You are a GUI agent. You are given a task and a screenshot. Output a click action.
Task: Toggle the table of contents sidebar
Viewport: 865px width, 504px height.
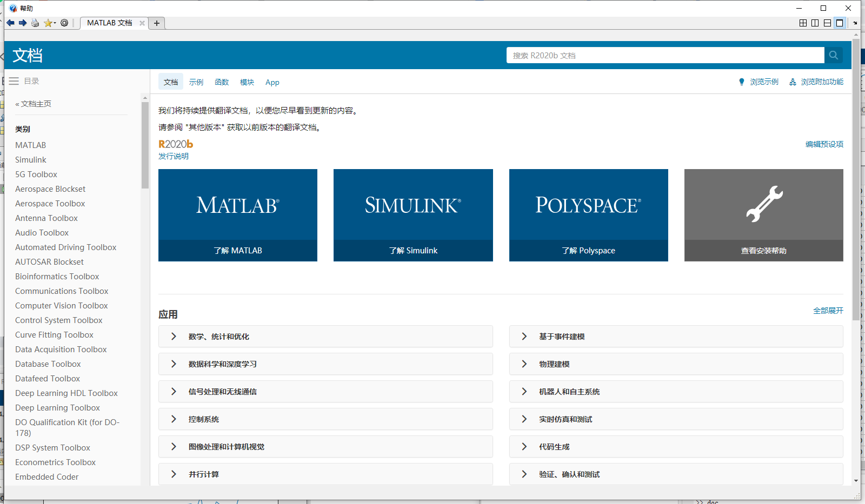14,80
